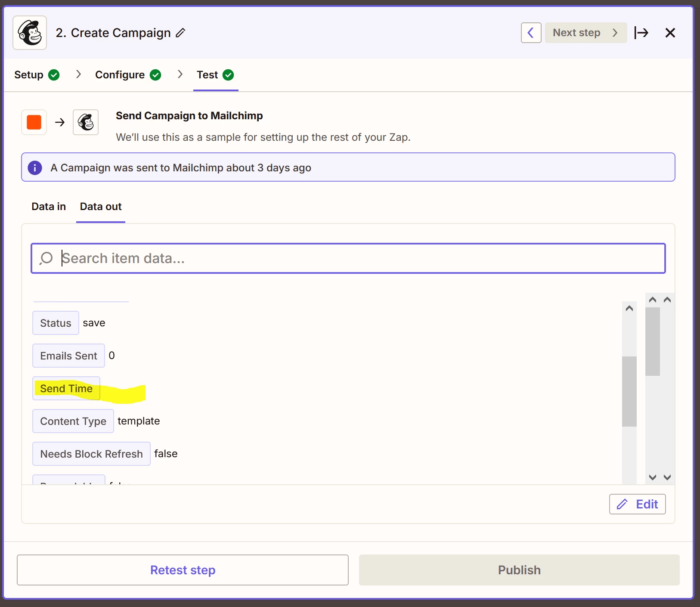
Task: Go to previous step with left chevron button
Action: [531, 33]
